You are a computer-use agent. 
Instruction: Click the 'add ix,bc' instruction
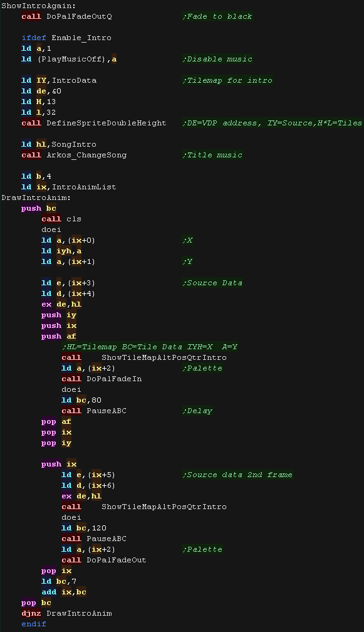coord(64,592)
